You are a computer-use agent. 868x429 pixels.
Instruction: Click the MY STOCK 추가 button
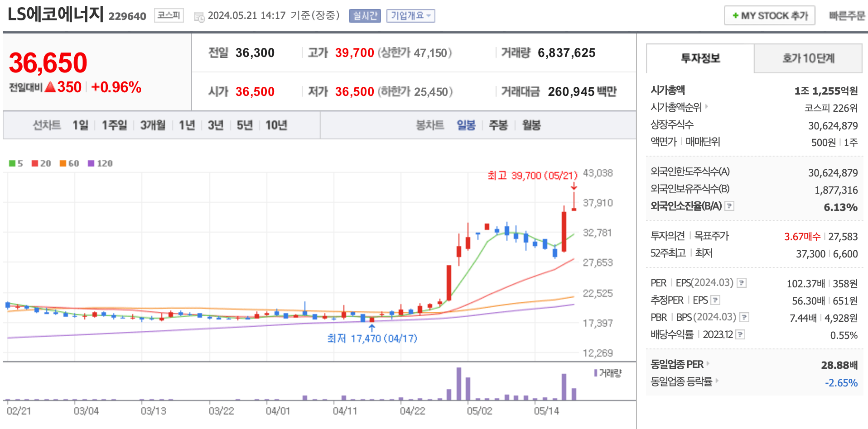(x=770, y=15)
